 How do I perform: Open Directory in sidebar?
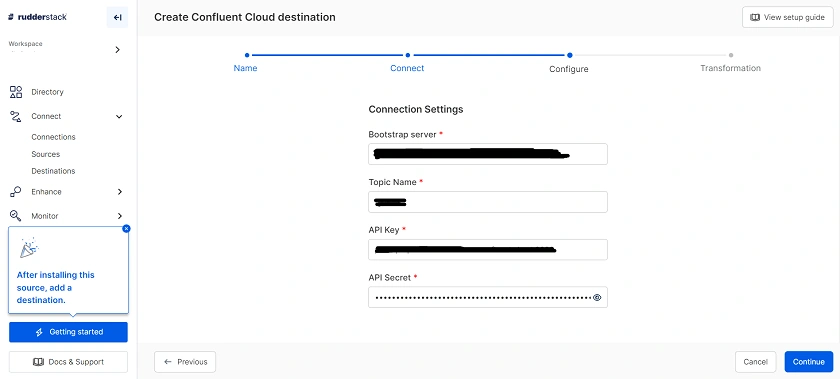[x=47, y=92]
